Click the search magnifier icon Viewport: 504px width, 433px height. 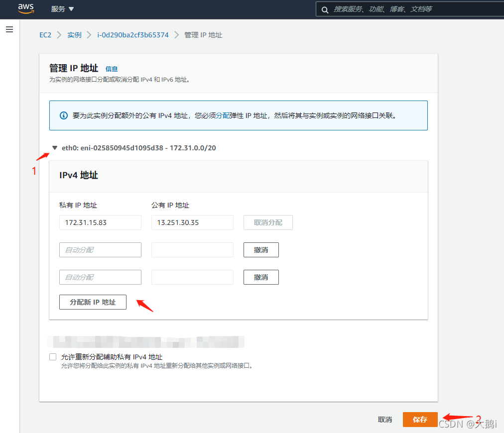(325, 9)
